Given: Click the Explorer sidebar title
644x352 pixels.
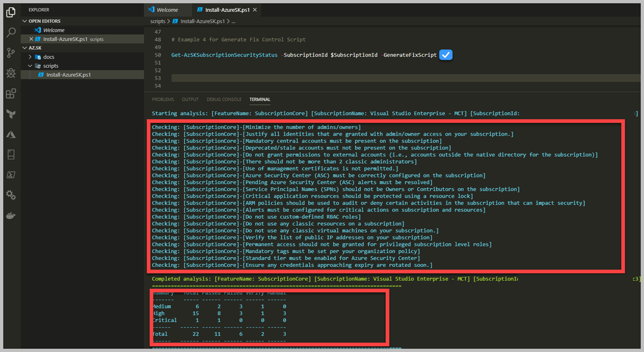Looking at the screenshot, I should (x=39, y=10).
